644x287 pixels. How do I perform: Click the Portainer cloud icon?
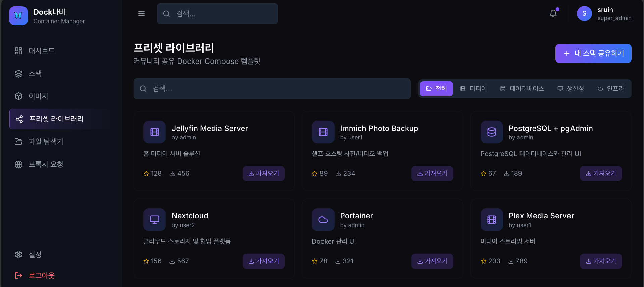pyautogui.click(x=323, y=220)
